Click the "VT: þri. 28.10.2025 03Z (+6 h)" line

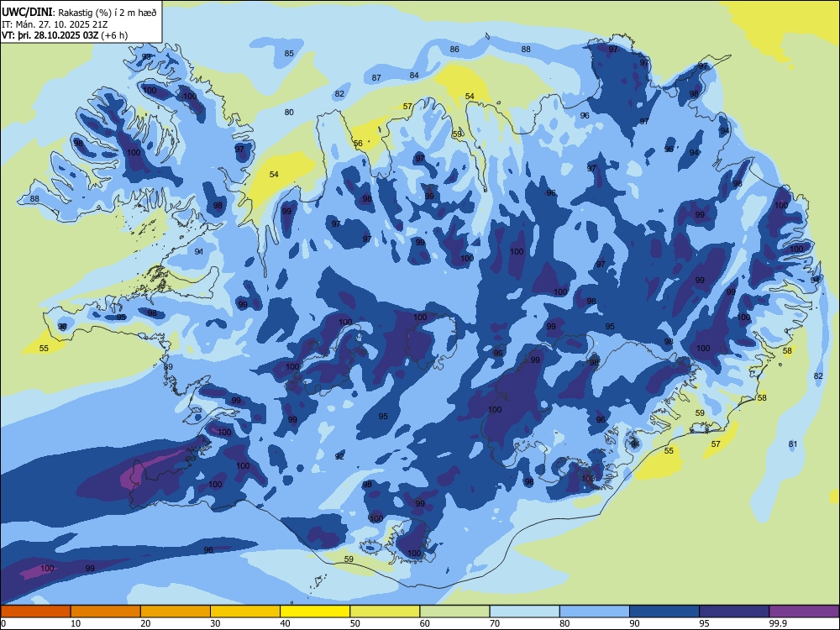coord(65,35)
